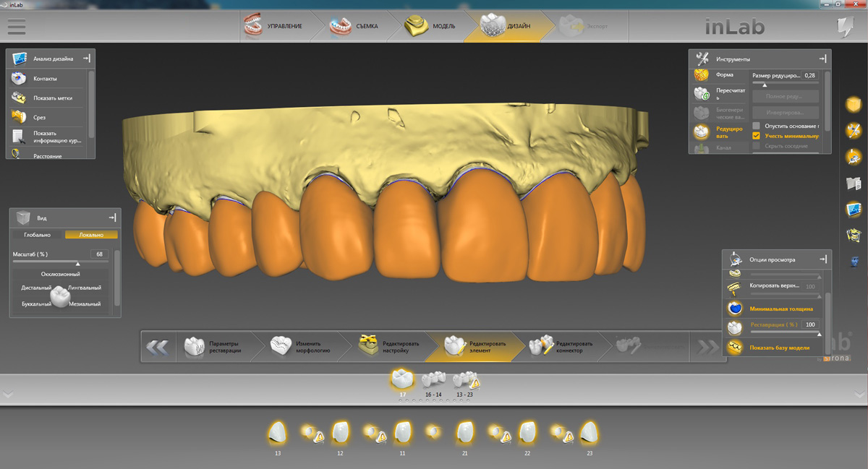Screen dimensions: 868x469
Task: Open the hamburger main menu
Action: 16,26
